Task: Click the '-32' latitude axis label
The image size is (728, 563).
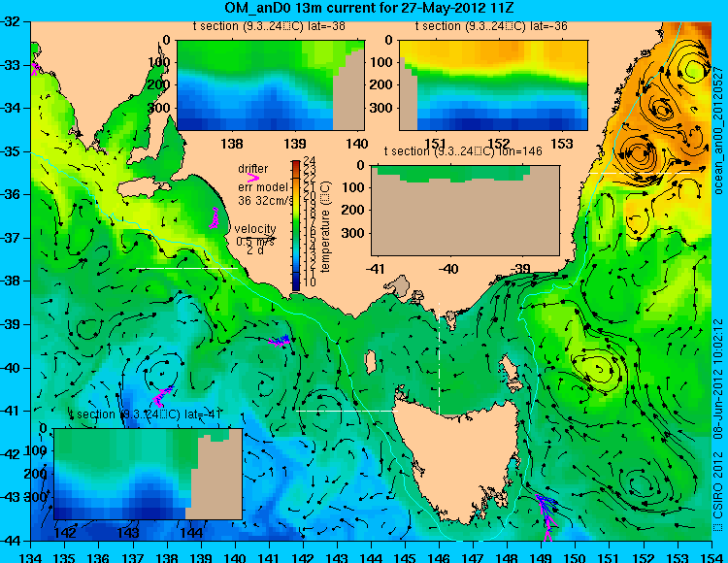Action: [x=10, y=21]
